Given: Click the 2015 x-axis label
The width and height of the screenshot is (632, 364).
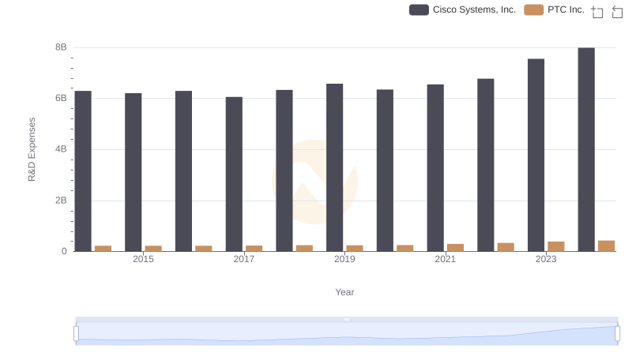Looking at the screenshot, I should click(143, 259).
